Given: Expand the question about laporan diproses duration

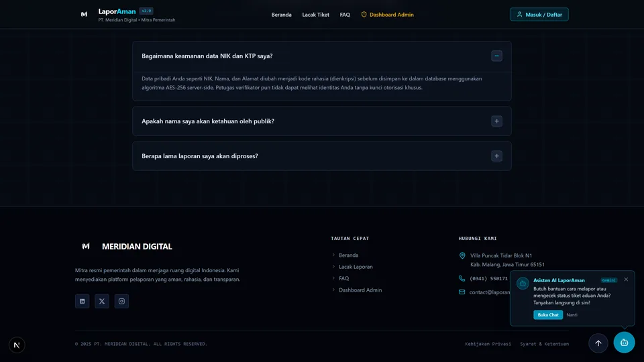Looking at the screenshot, I should point(496,156).
